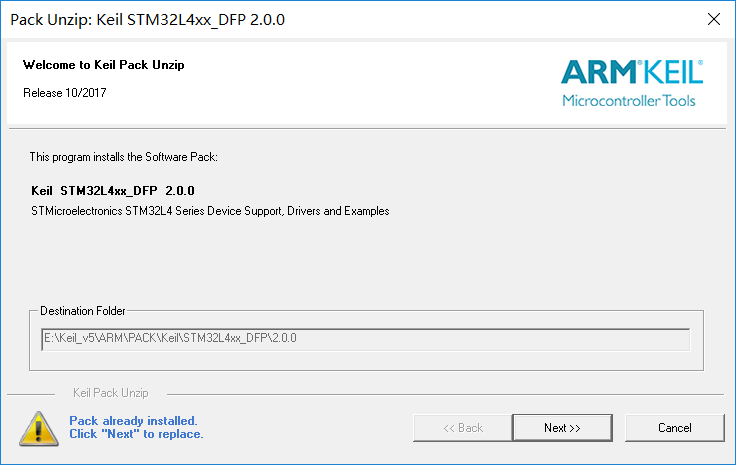The width and height of the screenshot is (736, 465).
Task: Click the Next >> button
Action: click(x=562, y=427)
